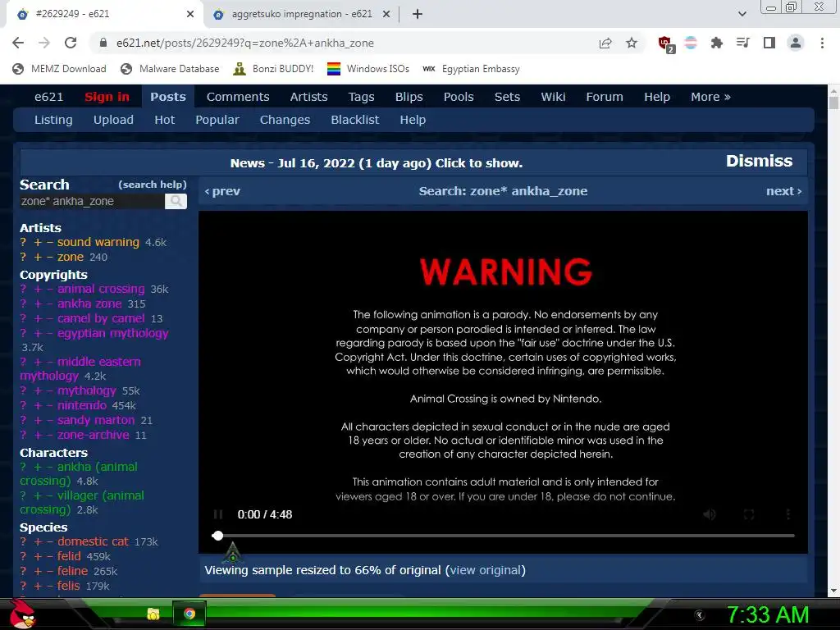840x630 pixels.
Task: Open the Blacklist submenu item
Action: [354, 120]
